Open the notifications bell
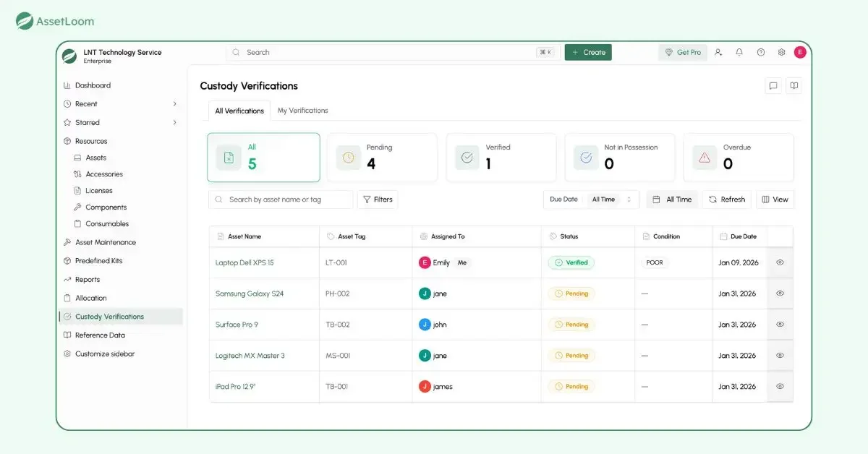The height and width of the screenshot is (454, 868). click(739, 52)
